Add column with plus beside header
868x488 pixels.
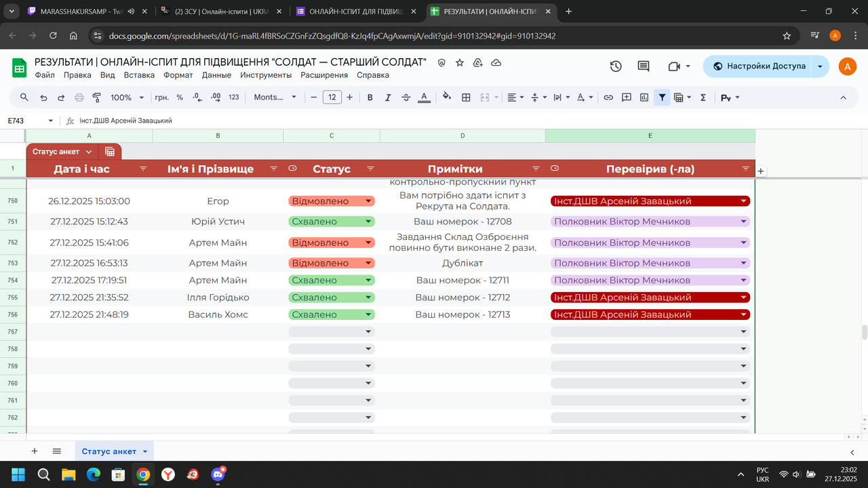(761, 171)
